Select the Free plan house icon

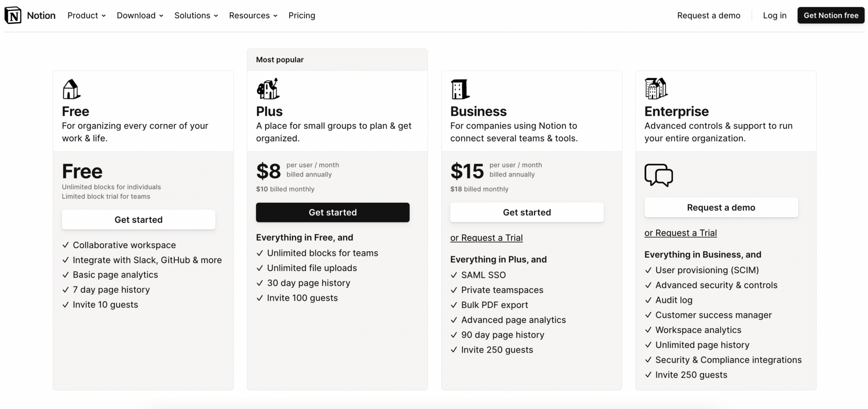pos(70,88)
